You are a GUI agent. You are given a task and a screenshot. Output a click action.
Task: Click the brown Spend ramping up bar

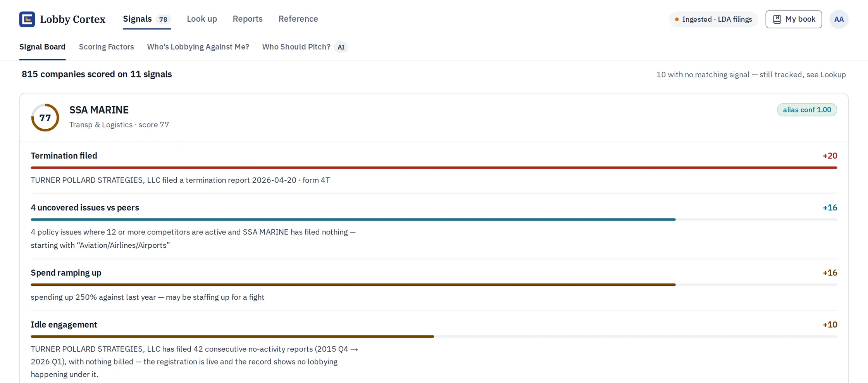pos(353,285)
